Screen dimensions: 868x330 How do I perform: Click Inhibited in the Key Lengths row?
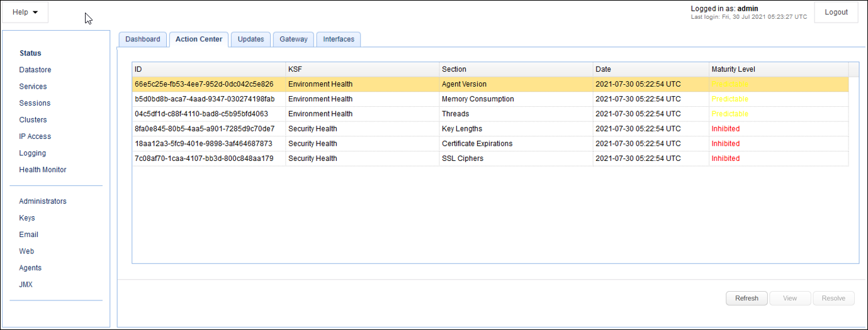(726, 129)
